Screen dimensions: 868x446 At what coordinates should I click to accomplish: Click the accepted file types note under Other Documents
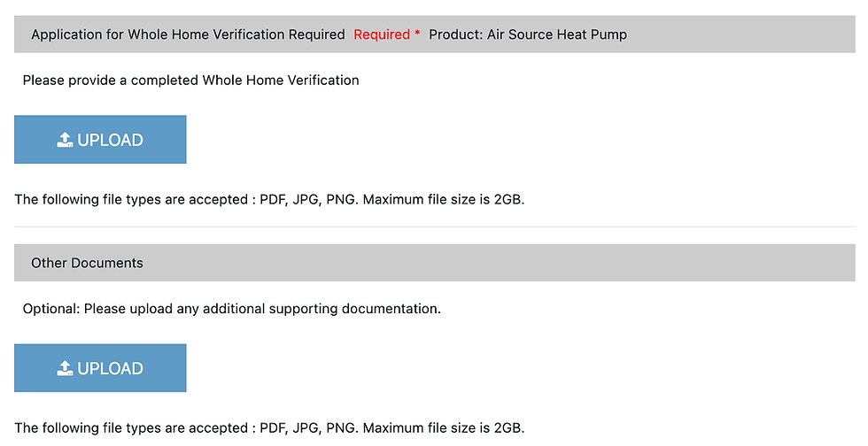269,427
